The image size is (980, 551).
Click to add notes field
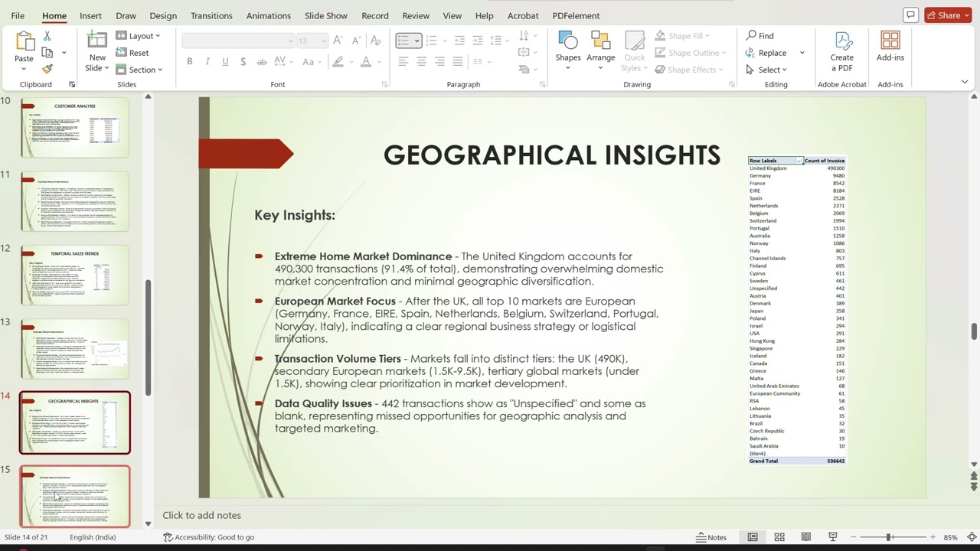[201, 515]
